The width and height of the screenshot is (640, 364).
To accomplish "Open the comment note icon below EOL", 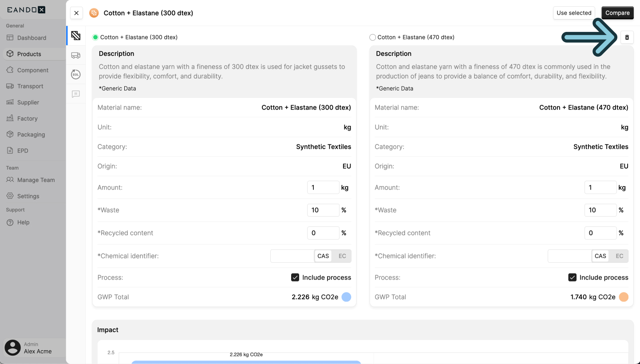I will click(75, 94).
